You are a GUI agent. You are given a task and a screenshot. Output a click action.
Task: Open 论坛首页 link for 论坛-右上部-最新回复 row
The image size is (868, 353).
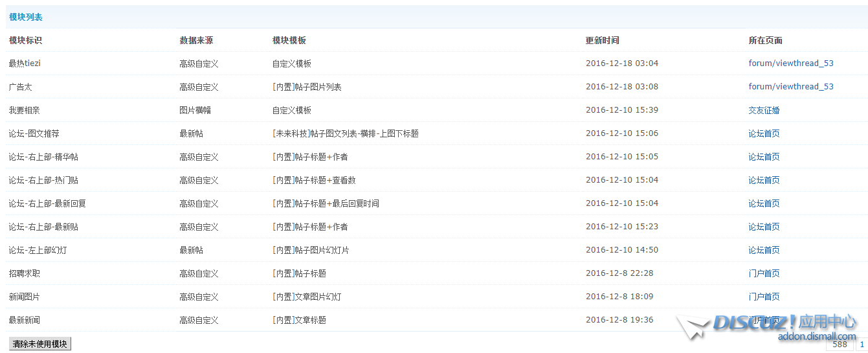point(764,203)
